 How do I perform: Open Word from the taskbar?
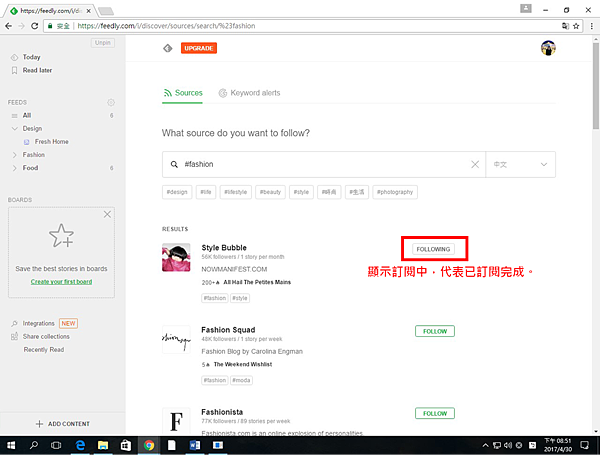(195, 445)
